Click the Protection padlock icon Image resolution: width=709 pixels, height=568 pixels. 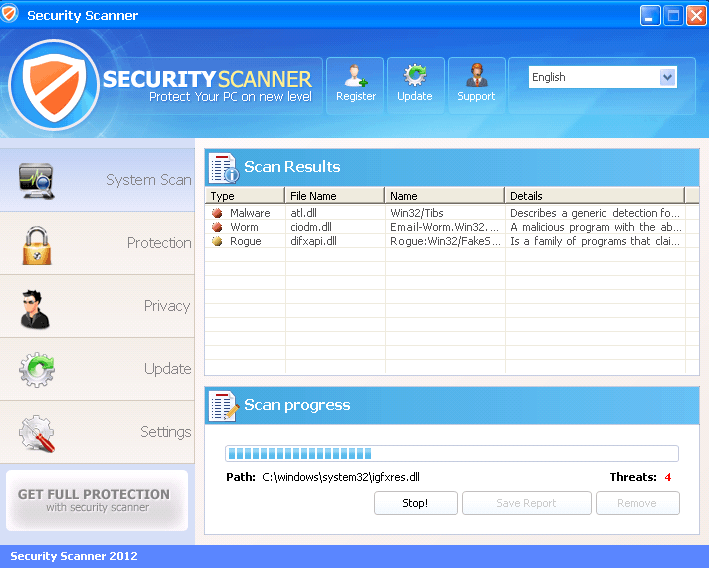(x=37, y=243)
